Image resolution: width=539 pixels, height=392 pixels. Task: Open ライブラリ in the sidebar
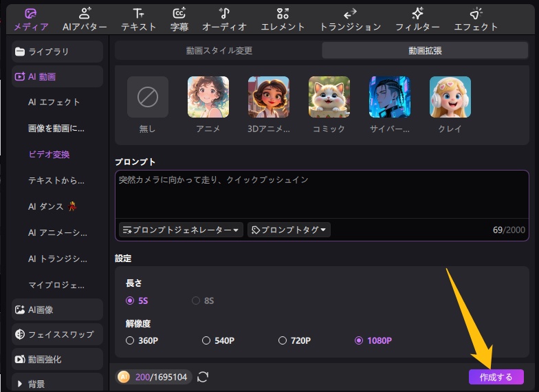(58, 52)
